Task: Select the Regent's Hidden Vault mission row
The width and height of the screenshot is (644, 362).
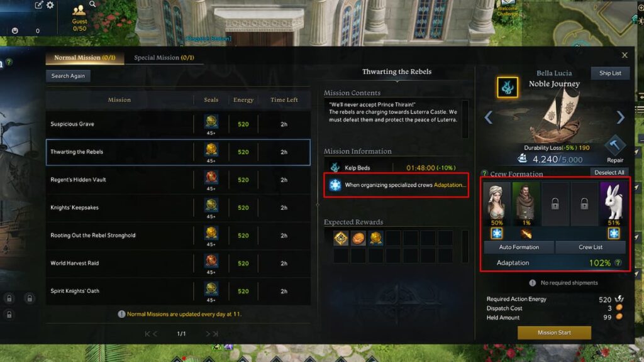Action: (178, 180)
